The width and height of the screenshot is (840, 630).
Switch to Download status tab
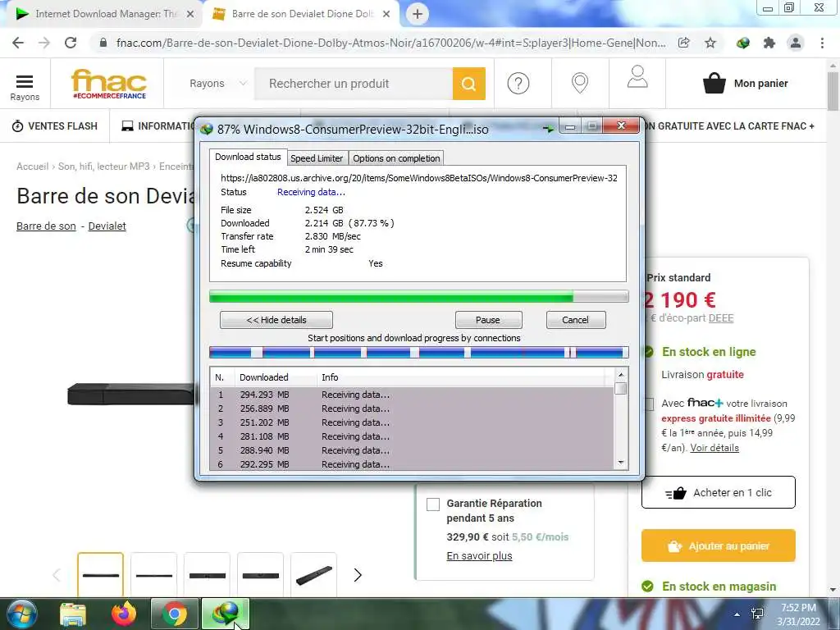pos(248,157)
